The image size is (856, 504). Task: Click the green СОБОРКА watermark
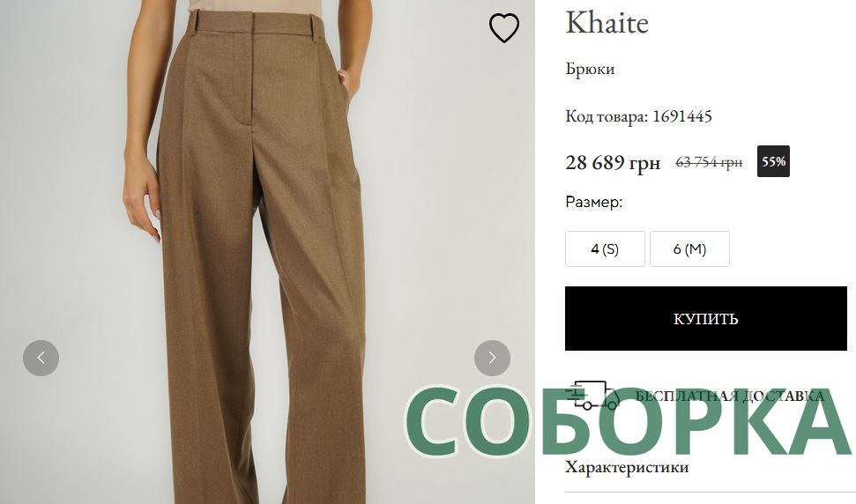(x=627, y=421)
